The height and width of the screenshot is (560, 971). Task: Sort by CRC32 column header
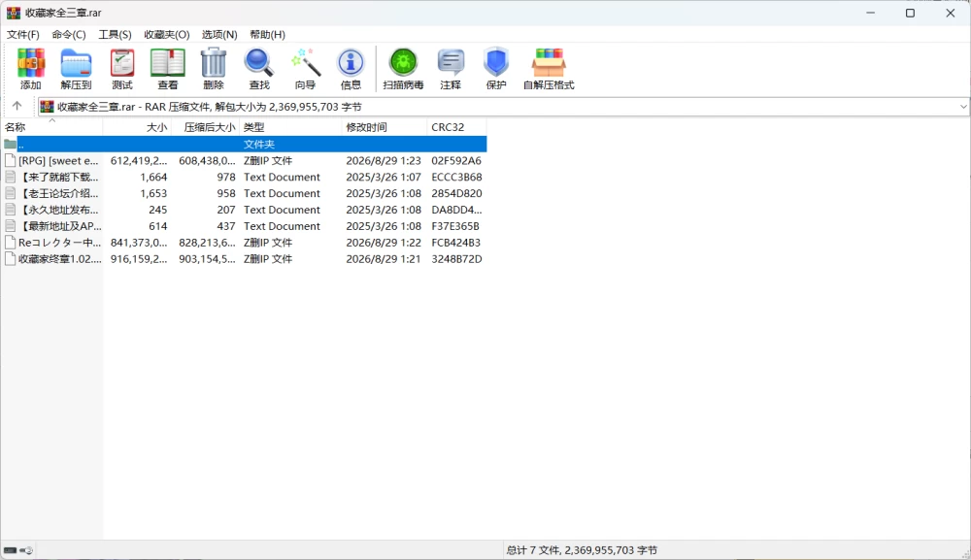457,127
